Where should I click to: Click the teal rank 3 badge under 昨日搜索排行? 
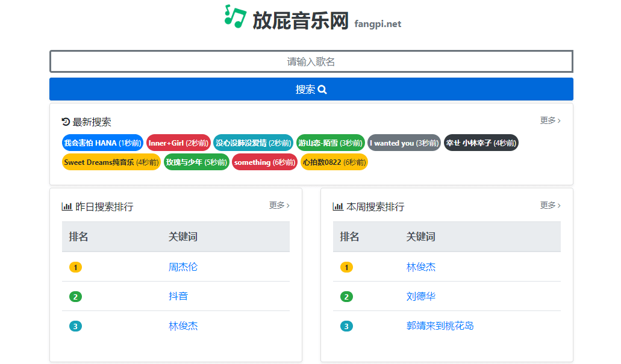[x=75, y=326]
